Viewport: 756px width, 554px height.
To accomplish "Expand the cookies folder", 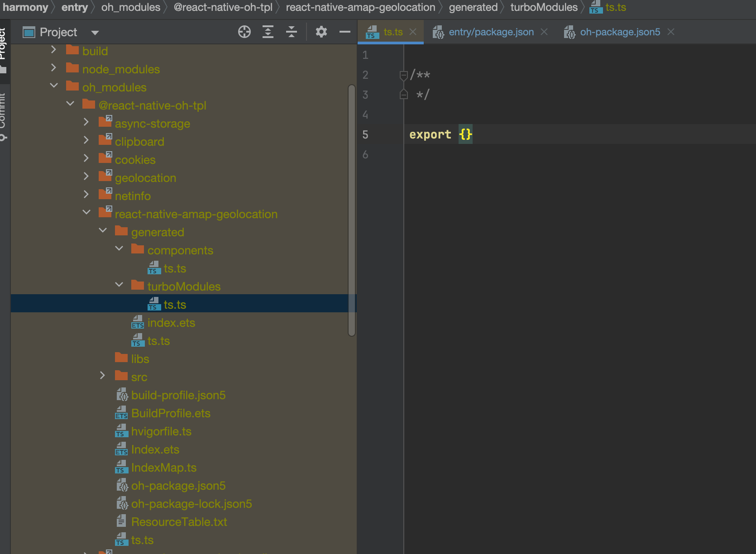I will point(86,158).
